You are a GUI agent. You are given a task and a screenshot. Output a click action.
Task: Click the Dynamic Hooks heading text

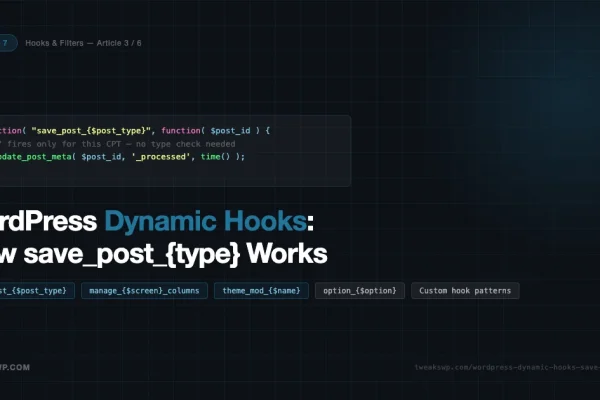coord(205,221)
